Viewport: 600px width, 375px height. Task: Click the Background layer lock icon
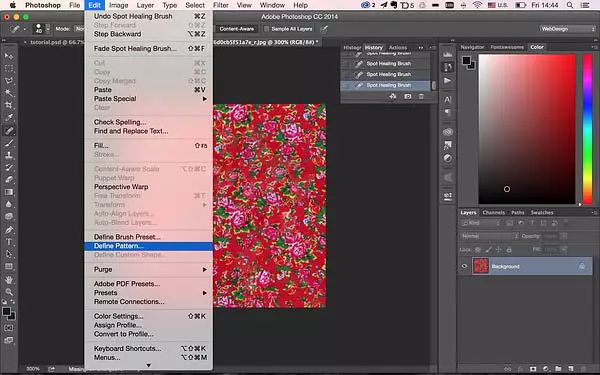coord(582,266)
